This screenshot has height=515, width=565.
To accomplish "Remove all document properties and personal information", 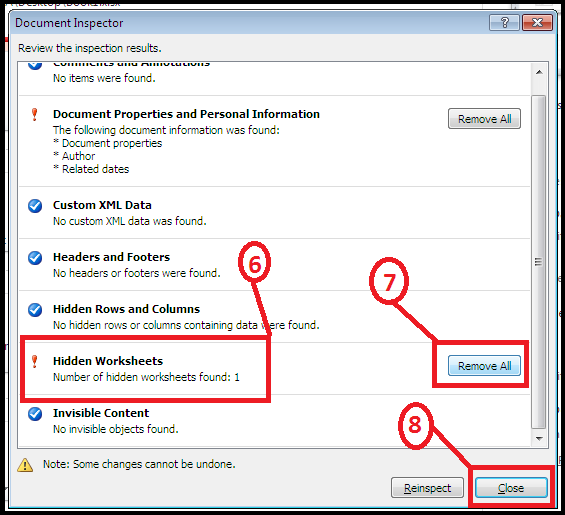I will point(484,119).
